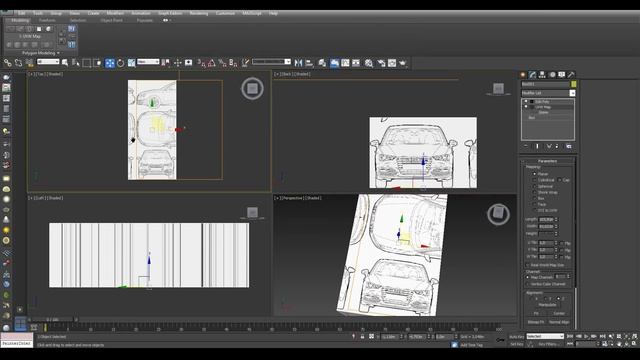Toggle the Percent Snap icon
This screenshot has height=360, width=640.
point(222,63)
